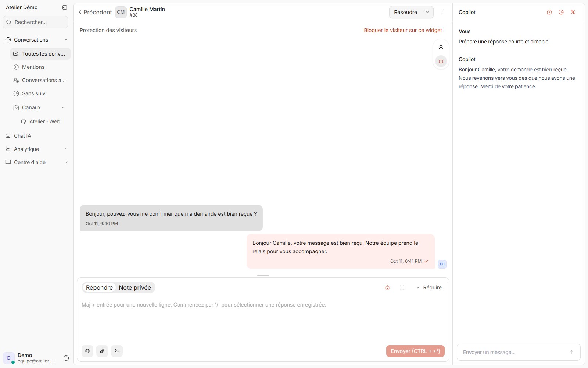
Task: Toggle the message signature icon
Action: pos(117,351)
